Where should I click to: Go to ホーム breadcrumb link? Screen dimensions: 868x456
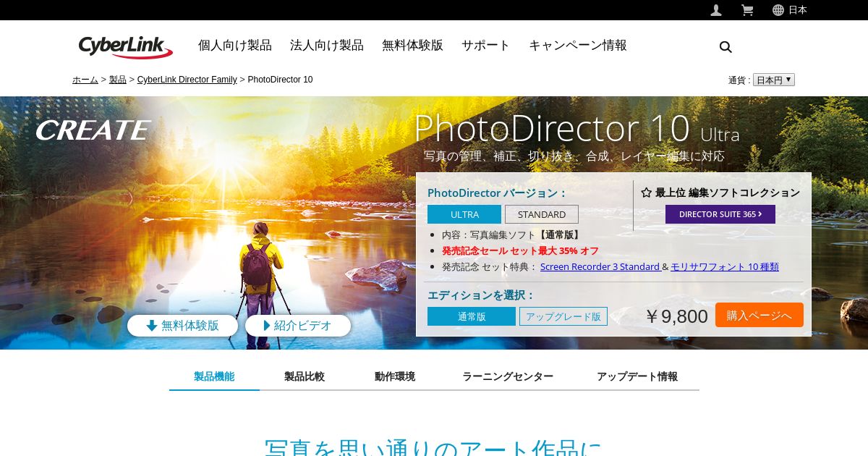coord(85,80)
